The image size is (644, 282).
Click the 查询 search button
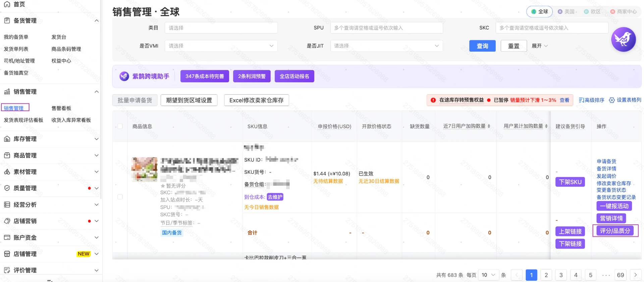click(x=482, y=46)
